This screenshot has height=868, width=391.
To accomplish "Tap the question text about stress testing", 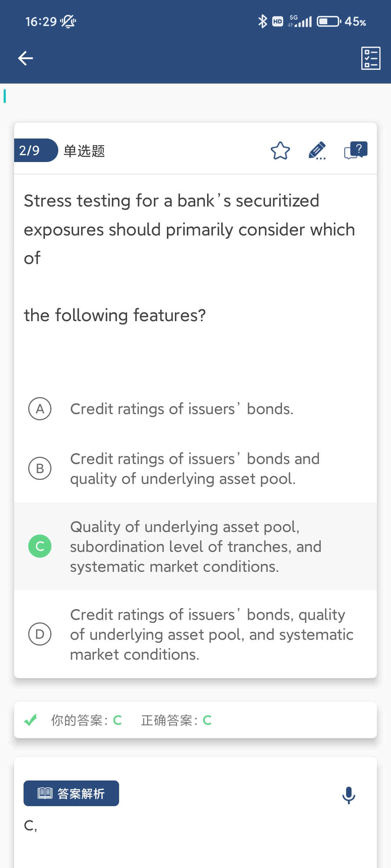I will tap(189, 229).
